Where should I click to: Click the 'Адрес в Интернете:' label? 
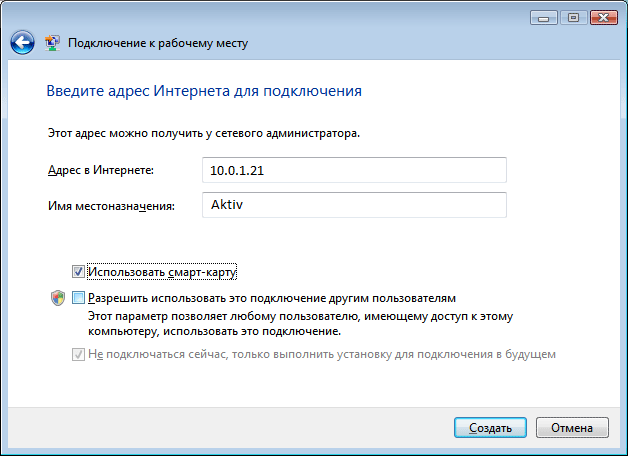(x=101, y=170)
